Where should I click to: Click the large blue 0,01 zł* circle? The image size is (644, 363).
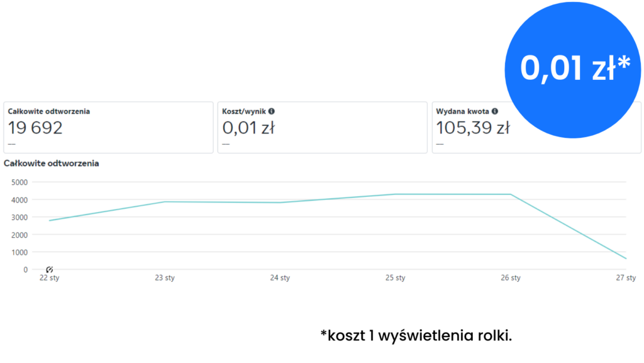[x=575, y=68]
